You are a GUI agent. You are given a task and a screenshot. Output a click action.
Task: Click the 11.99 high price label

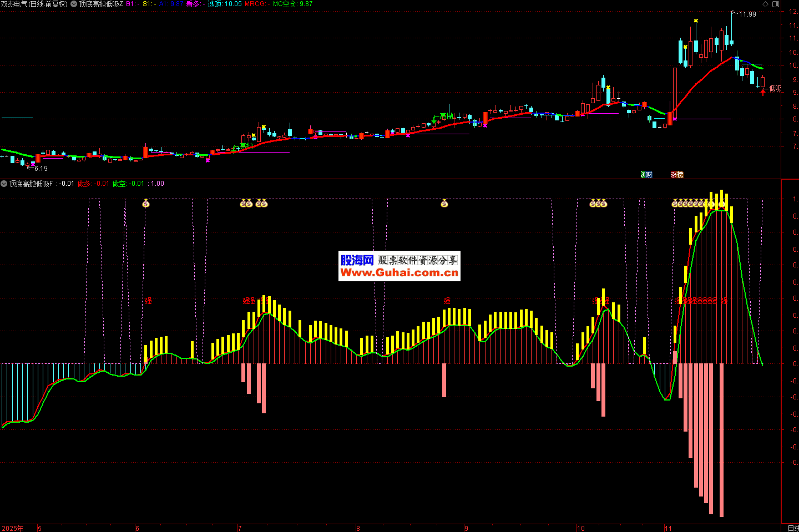coord(747,14)
